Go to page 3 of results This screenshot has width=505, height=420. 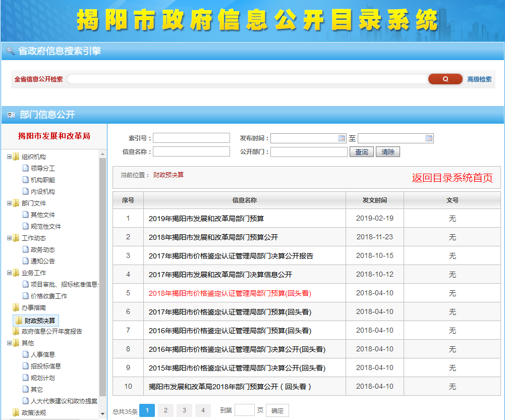184,410
